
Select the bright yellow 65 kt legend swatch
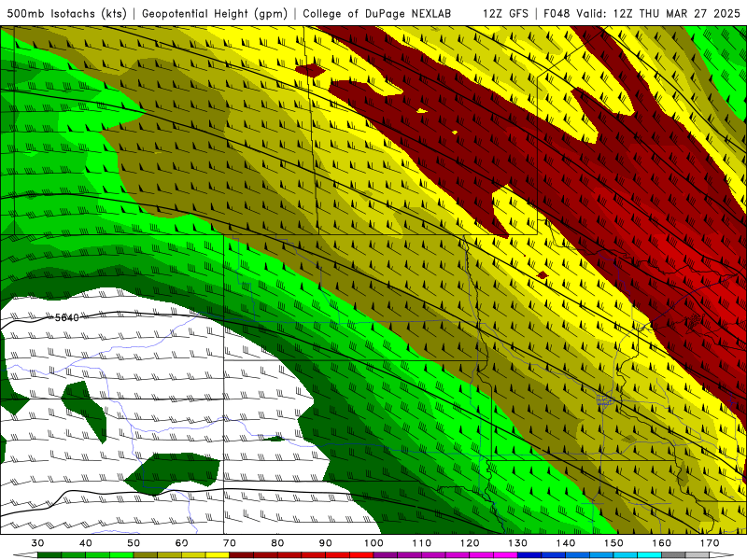(x=218, y=555)
